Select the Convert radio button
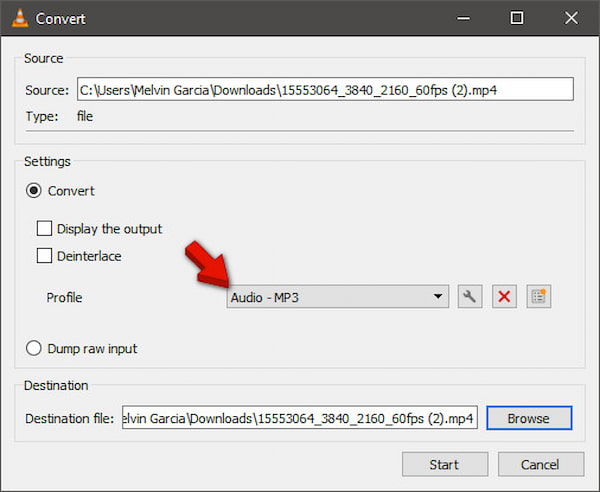 pos(34,191)
